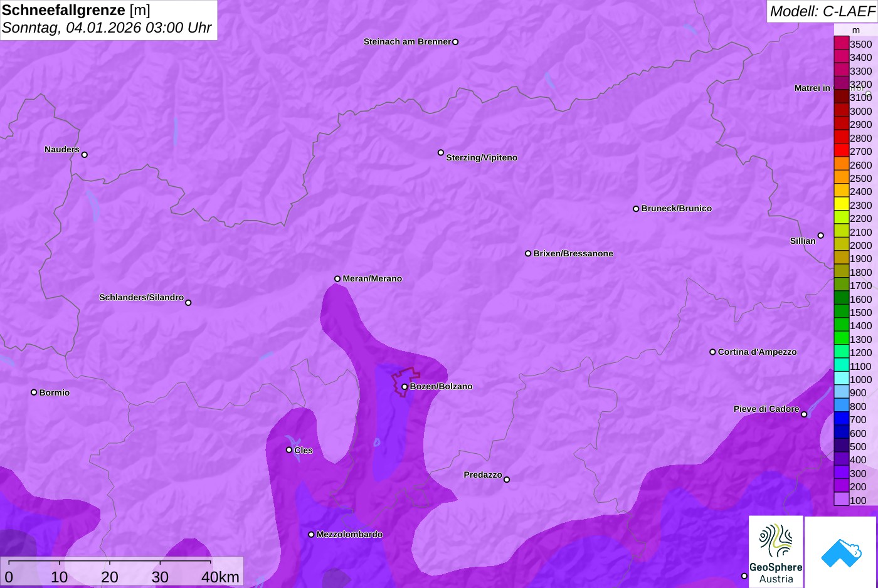
Task: Click the Schneefallgrenze [m] title
Action: pyautogui.click(x=76, y=10)
